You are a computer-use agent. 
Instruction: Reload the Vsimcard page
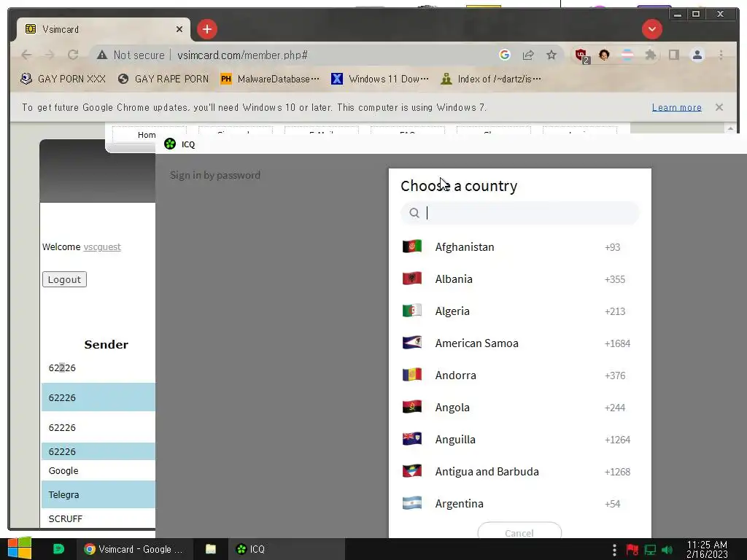click(x=73, y=55)
